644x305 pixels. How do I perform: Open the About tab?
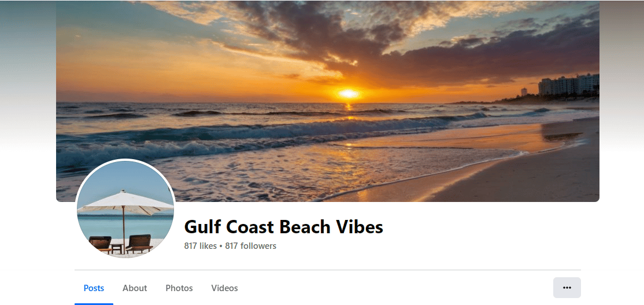pos(135,288)
